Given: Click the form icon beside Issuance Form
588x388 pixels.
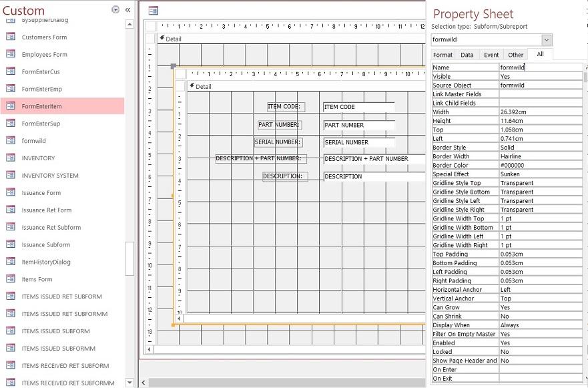Looking at the screenshot, I should (11, 192).
